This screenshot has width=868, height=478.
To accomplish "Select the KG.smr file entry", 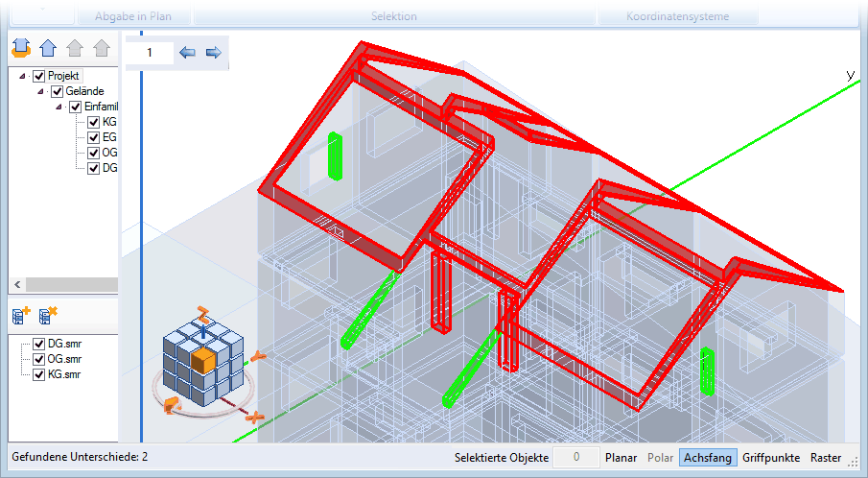I will [65, 375].
